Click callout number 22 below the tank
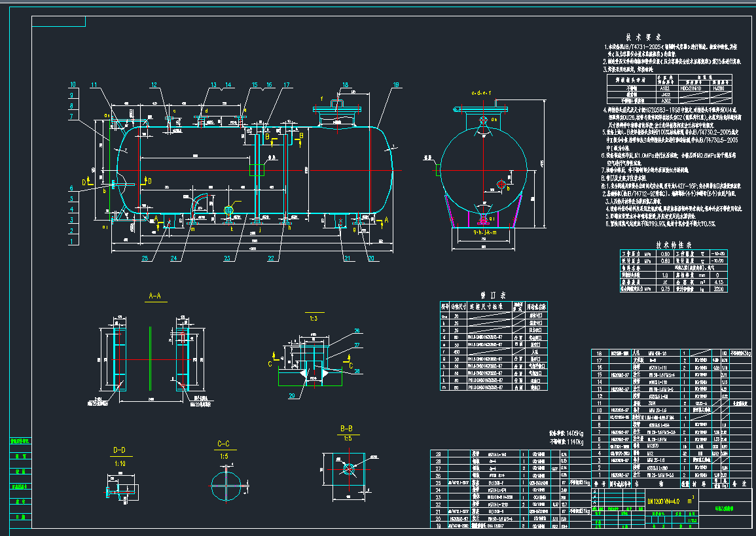756x536 pixels. click(x=271, y=259)
